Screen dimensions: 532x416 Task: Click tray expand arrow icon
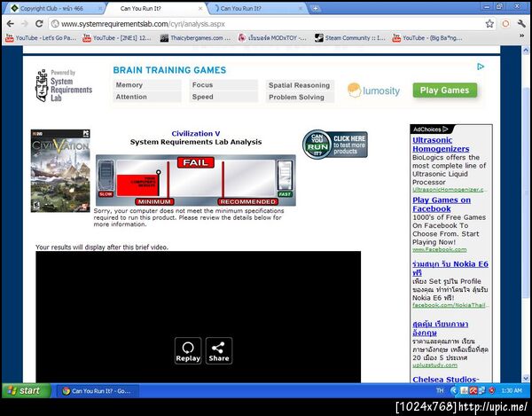coord(454,390)
